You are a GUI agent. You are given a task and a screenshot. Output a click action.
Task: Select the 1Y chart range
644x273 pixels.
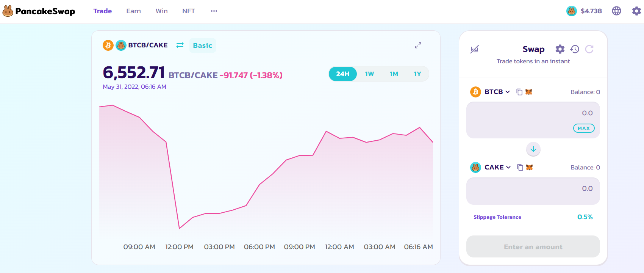[417, 74]
